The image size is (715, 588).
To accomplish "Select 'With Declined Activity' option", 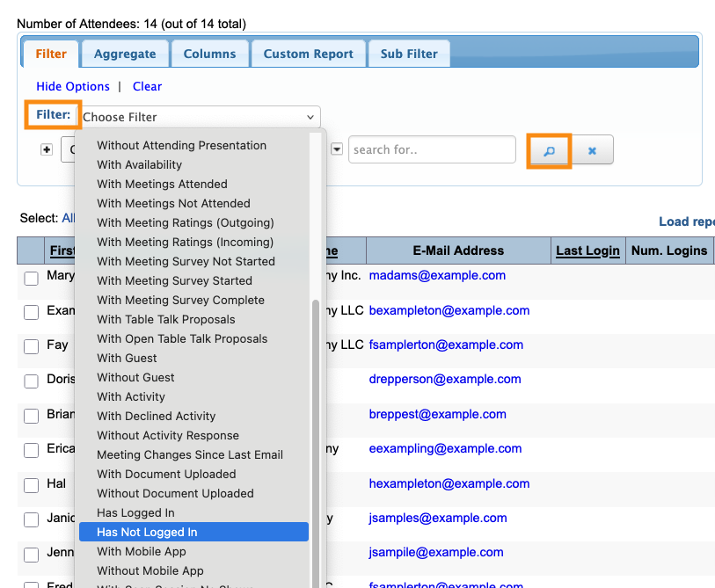I will (x=193, y=416).
